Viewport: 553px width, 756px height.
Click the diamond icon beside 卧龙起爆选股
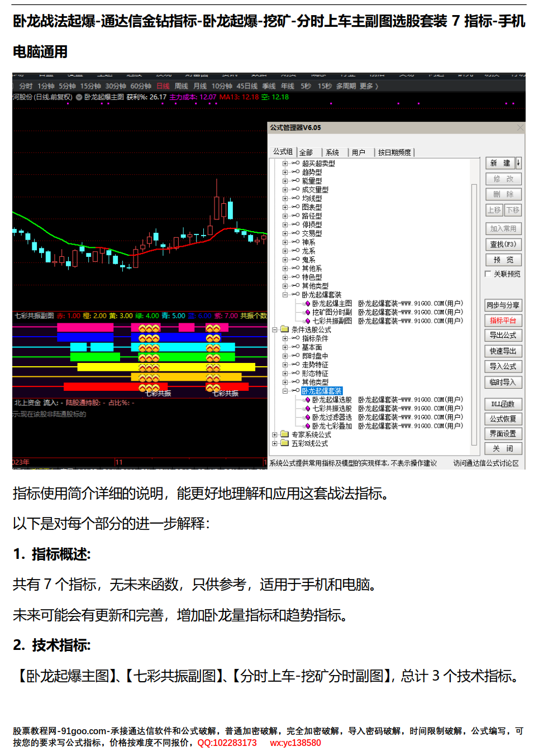coord(307,400)
